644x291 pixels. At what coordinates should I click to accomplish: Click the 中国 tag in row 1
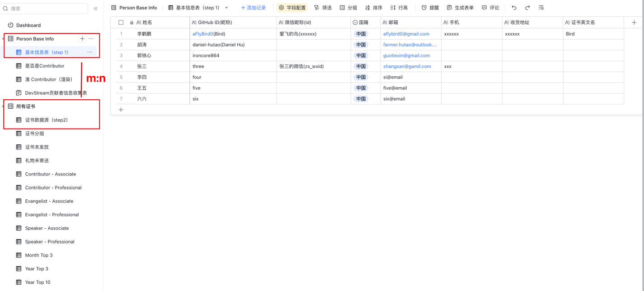coord(361,34)
